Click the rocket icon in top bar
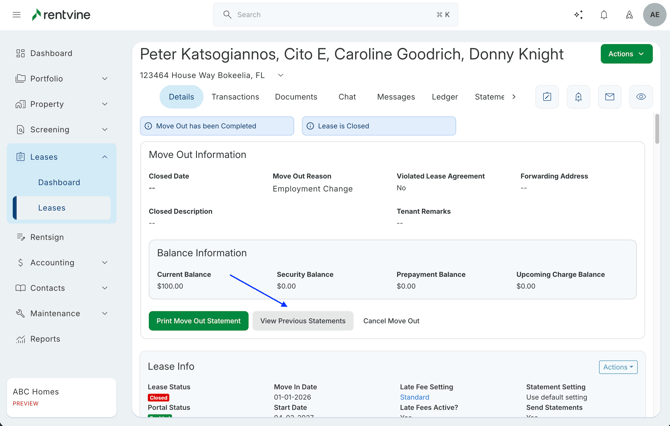670x426 pixels. point(629,15)
